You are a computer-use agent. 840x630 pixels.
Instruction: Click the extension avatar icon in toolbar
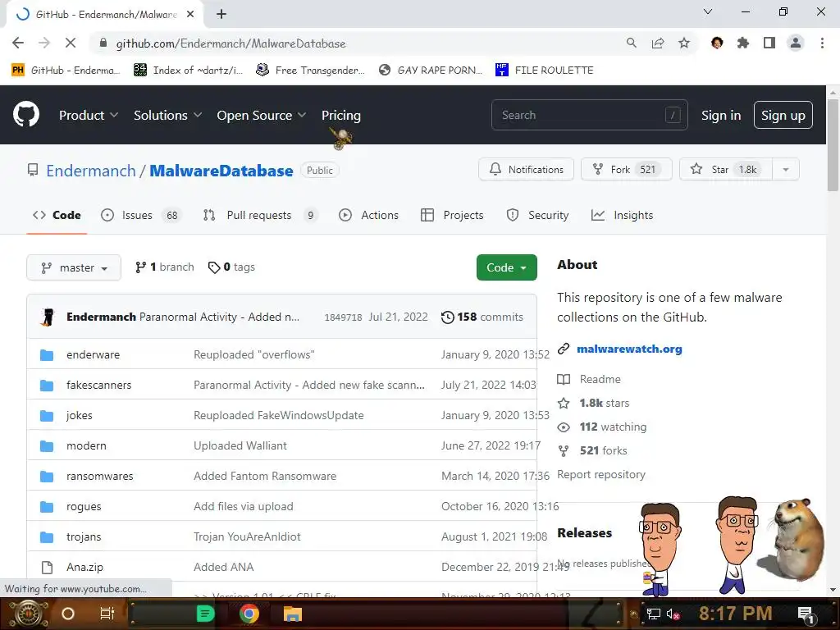click(717, 43)
